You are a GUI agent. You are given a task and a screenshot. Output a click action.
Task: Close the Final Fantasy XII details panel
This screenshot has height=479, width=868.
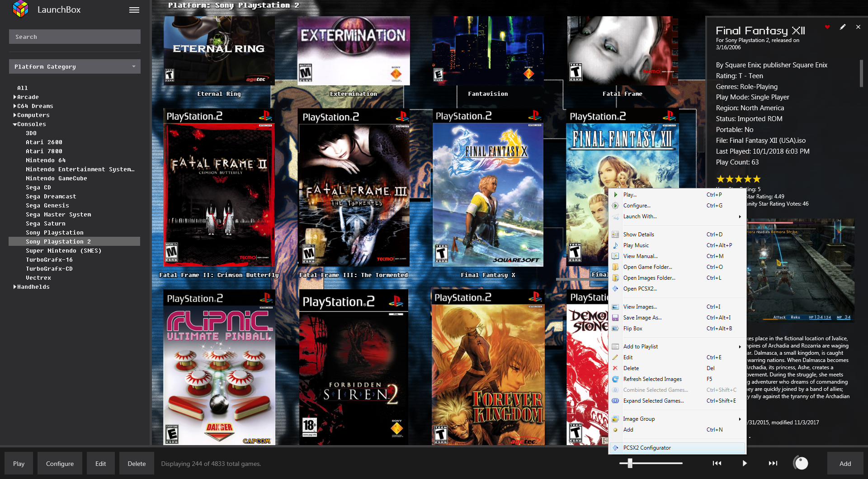click(858, 27)
